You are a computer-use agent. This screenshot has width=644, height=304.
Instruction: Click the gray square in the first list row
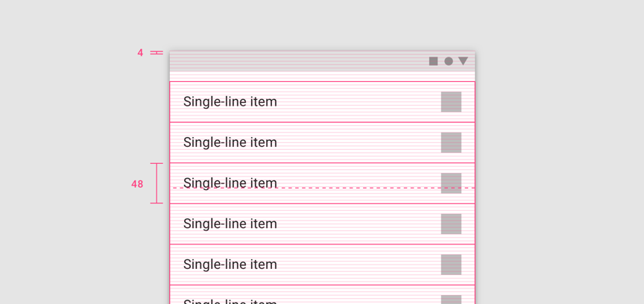451,102
